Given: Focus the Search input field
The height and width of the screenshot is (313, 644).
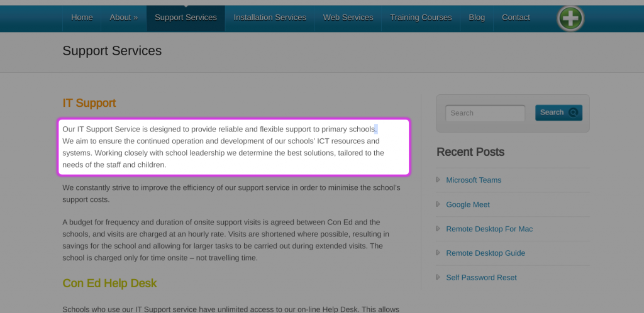Looking at the screenshot, I should [x=485, y=113].
